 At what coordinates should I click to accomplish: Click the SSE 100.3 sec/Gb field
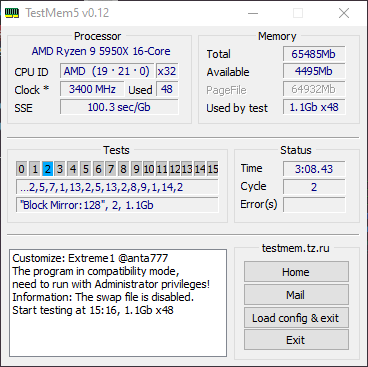tap(119, 107)
